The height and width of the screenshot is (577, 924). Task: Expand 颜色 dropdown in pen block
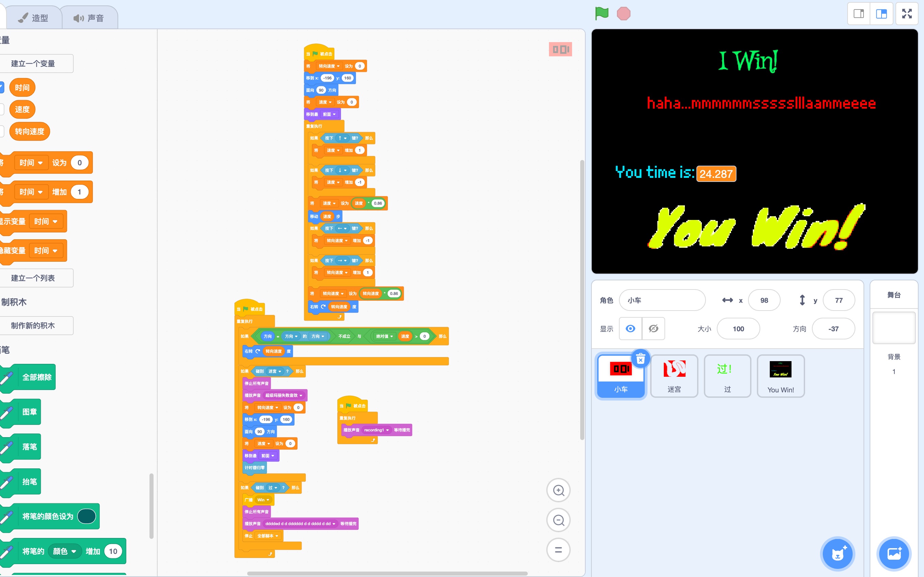click(x=64, y=552)
